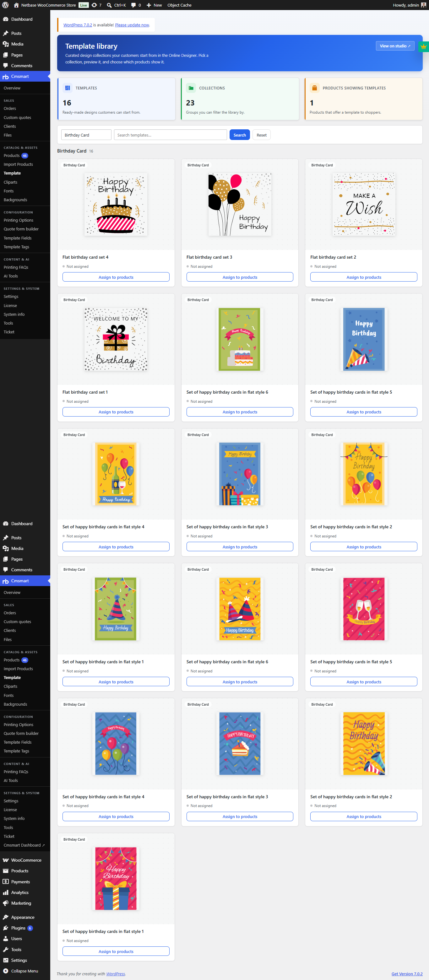Click the green crown icon beside the banner

pyautogui.click(x=423, y=46)
